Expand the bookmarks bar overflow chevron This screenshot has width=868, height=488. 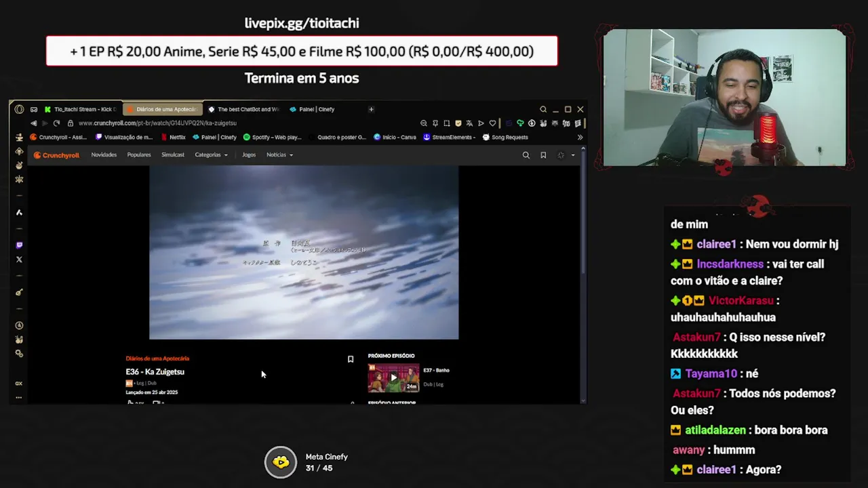580,137
